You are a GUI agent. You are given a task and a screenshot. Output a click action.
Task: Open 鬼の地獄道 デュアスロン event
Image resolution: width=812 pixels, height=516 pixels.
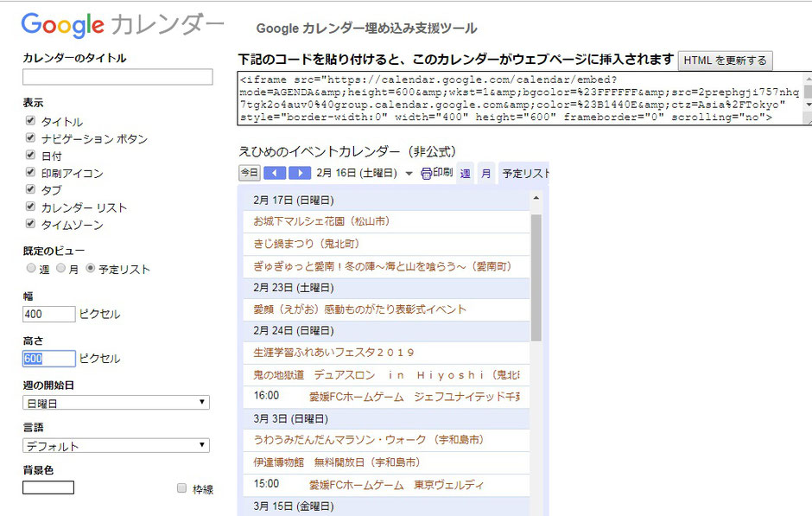[386, 374]
